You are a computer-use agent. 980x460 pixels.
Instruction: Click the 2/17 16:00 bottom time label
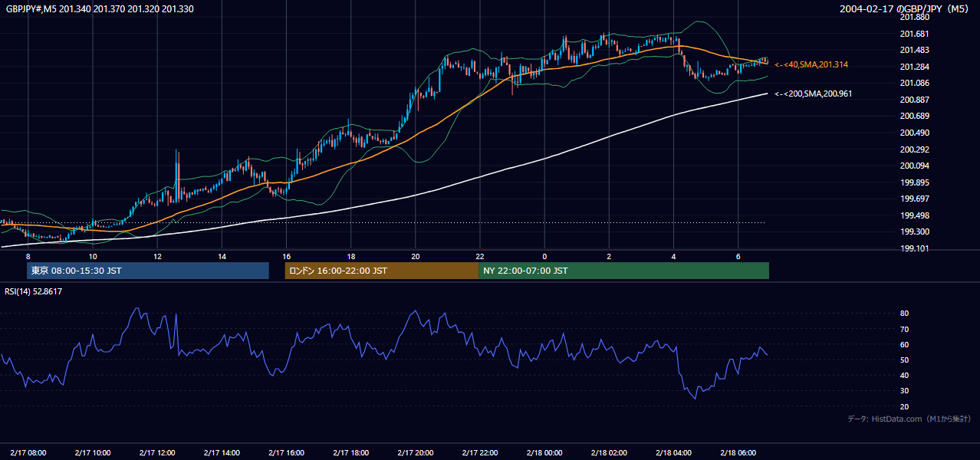coord(286,453)
